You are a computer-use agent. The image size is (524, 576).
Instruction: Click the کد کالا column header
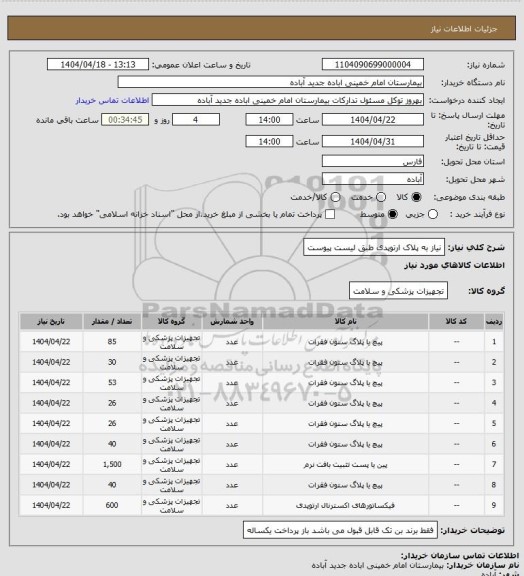(456, 321)
